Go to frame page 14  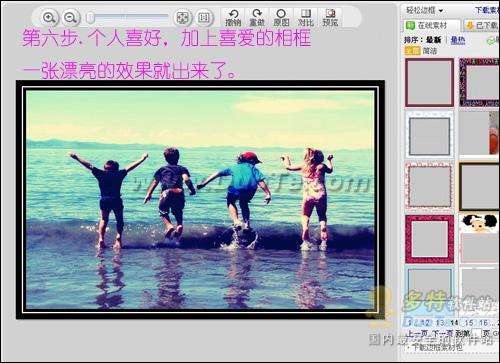[x=454, y=323]
